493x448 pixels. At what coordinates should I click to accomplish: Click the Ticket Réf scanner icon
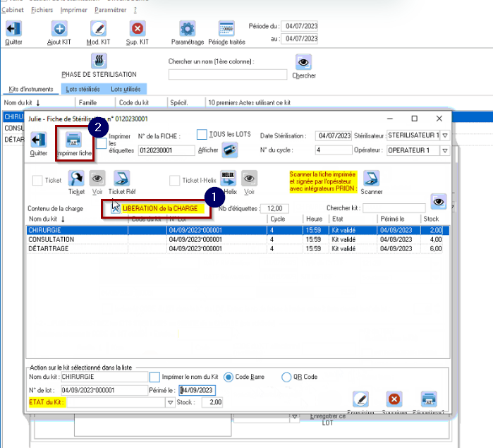pyautogui.click(x=122, y=178)
